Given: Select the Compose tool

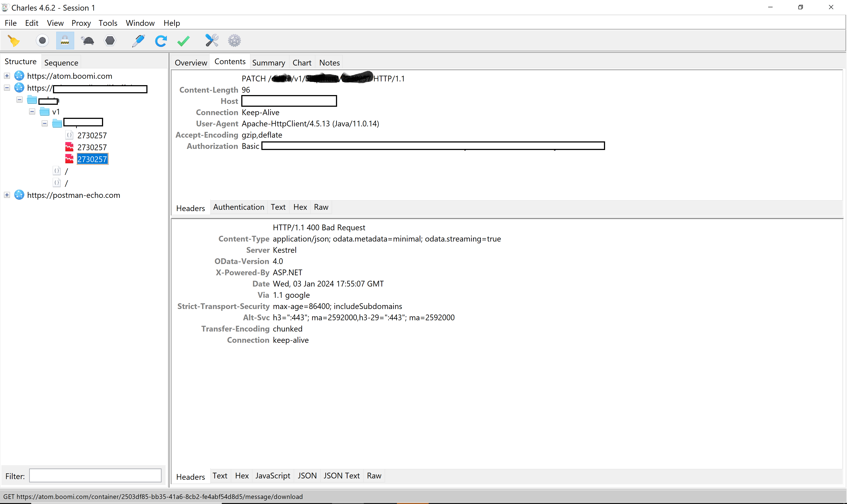Looking at the screenshot, I should pyautogui.click(x=138, y=40).
